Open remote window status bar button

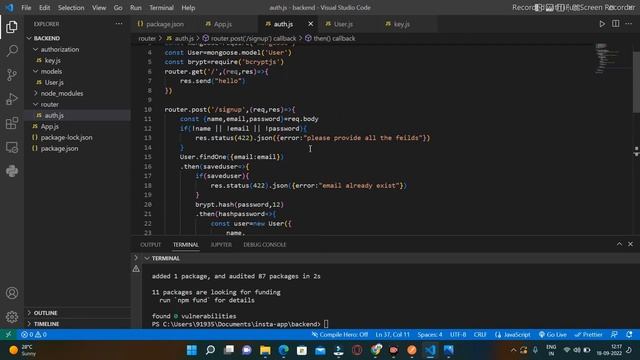coord(8,334)
